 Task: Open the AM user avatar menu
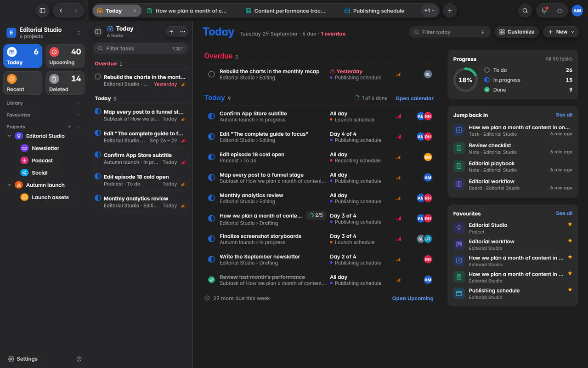pyautogui.click(x=577, y=11)
